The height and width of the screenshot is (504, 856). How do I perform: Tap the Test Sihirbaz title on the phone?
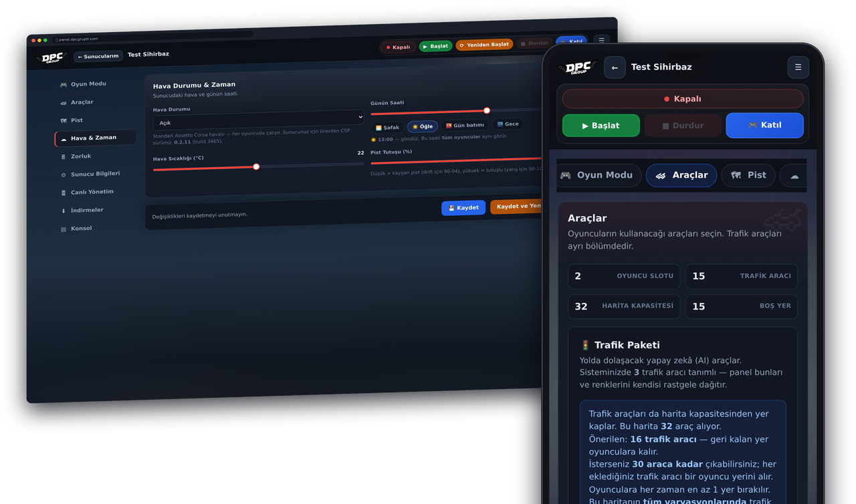661,68
